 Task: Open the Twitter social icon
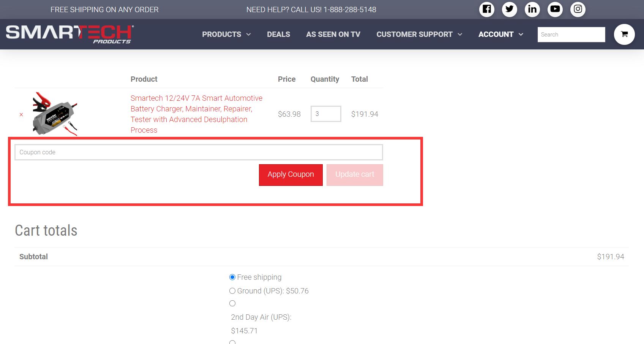pos(509,9)
